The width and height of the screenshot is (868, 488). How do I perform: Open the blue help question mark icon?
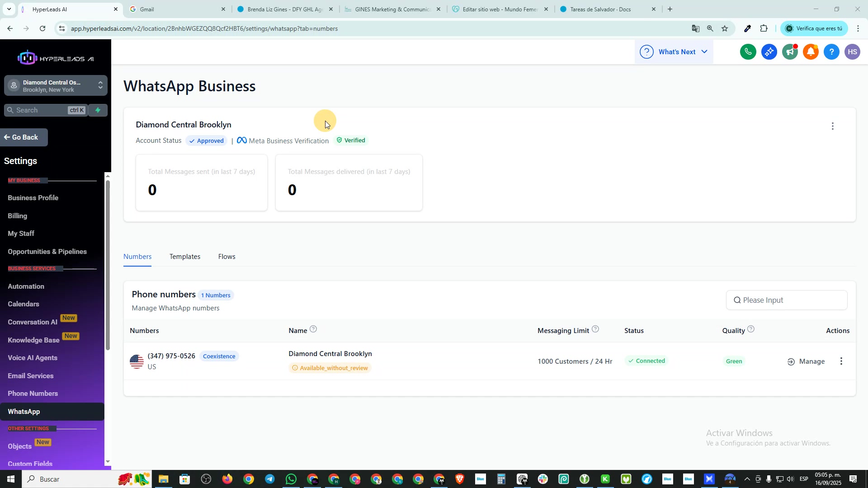pyautogui.click(x=832, y=52)
